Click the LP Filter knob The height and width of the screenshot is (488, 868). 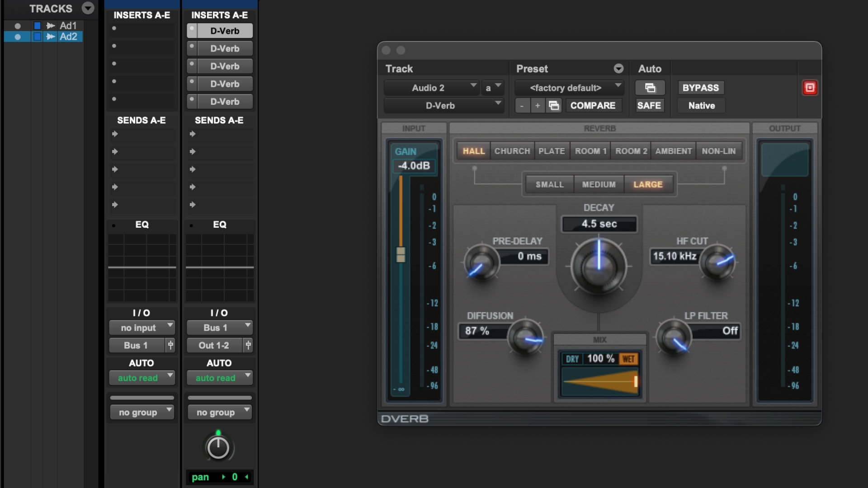674,337
